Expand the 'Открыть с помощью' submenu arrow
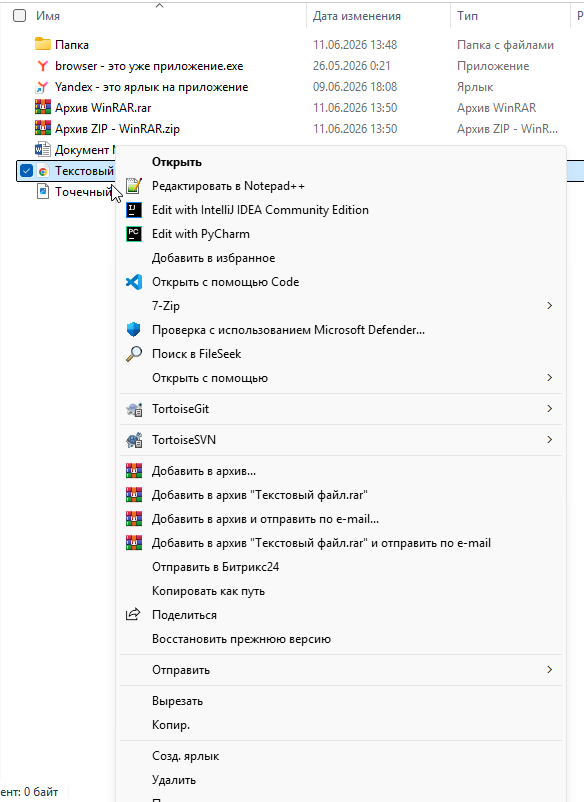 coord(550,377)
